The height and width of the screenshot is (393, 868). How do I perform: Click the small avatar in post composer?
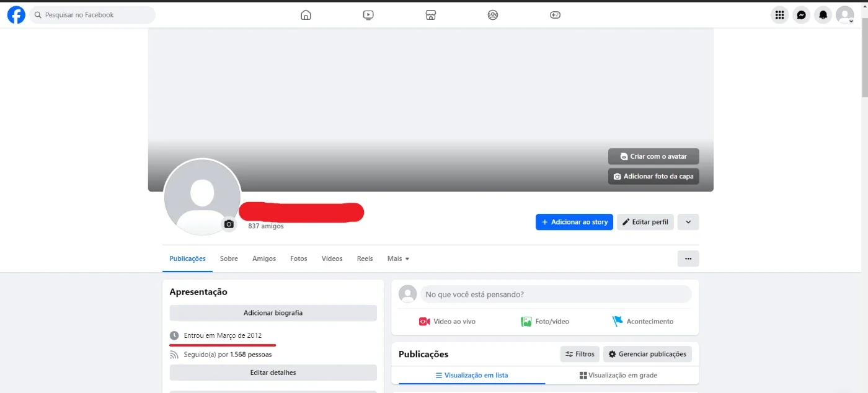[407, 294]
